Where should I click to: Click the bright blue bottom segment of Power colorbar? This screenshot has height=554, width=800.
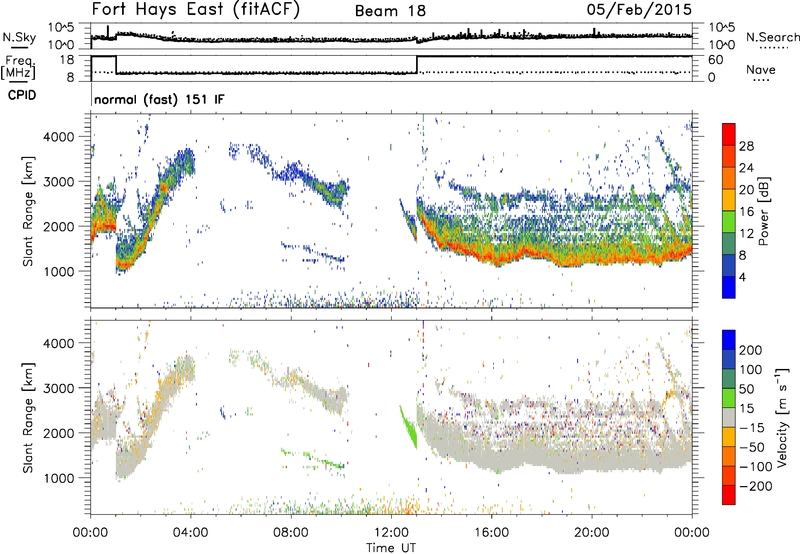729,287
